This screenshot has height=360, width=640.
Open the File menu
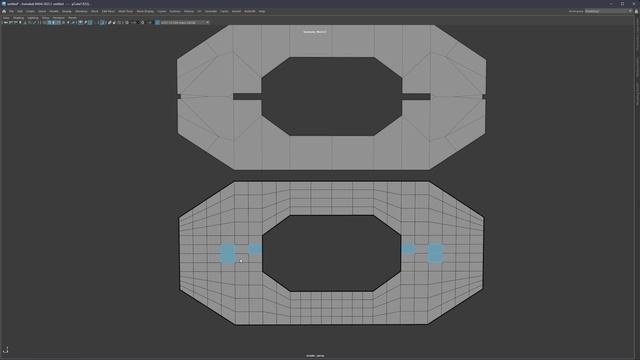coord(11,11)
